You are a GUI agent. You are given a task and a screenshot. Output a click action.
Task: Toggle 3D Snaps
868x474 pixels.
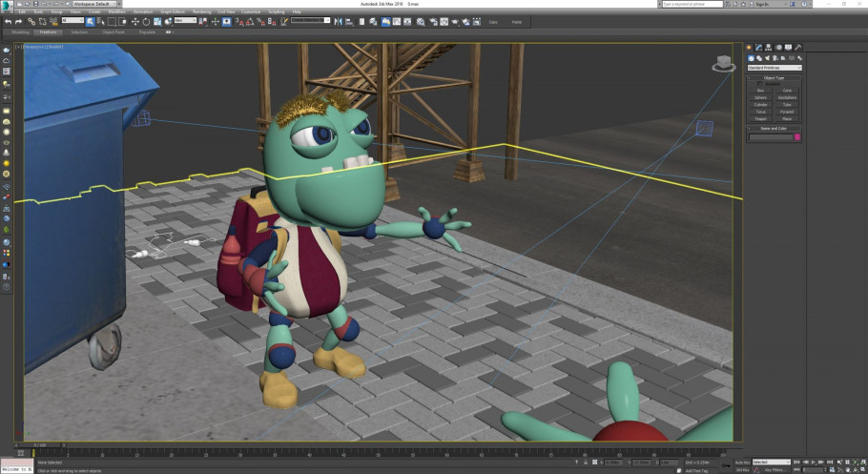(239, 22)
